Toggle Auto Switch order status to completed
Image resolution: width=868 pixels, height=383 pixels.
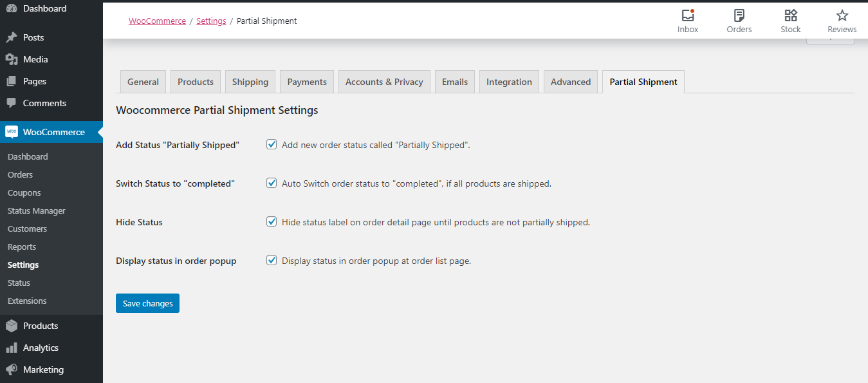click(x=272, y=183)
